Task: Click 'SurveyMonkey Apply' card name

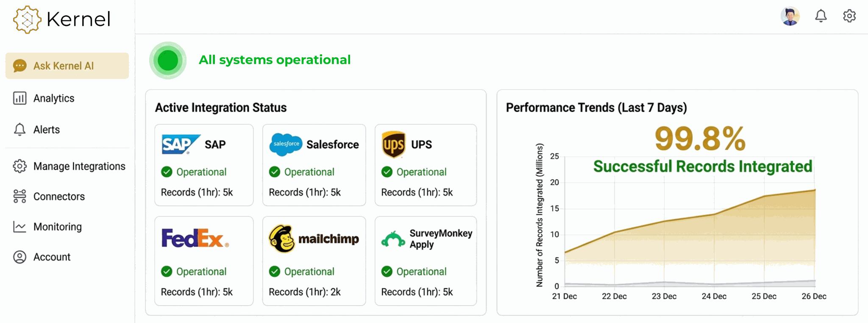Action: pos(441,239)
